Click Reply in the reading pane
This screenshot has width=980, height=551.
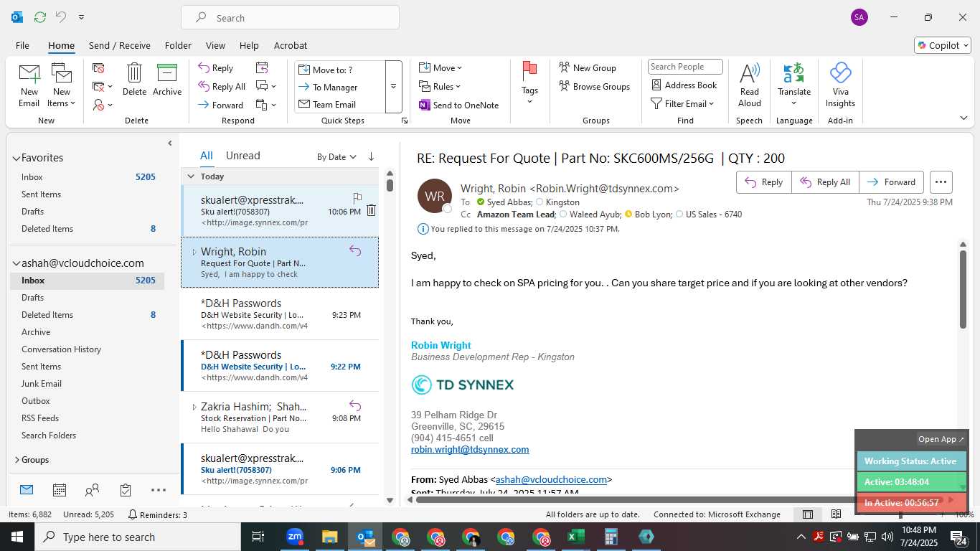point(764,182)
